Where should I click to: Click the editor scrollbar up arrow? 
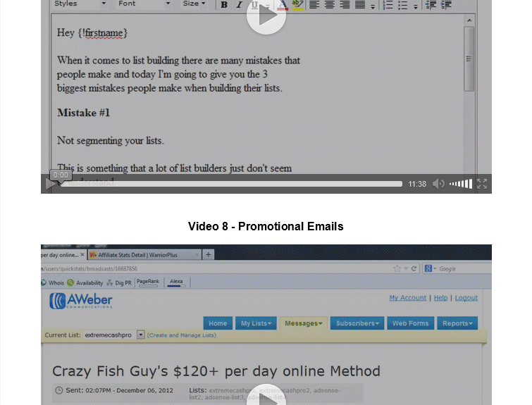469,20
